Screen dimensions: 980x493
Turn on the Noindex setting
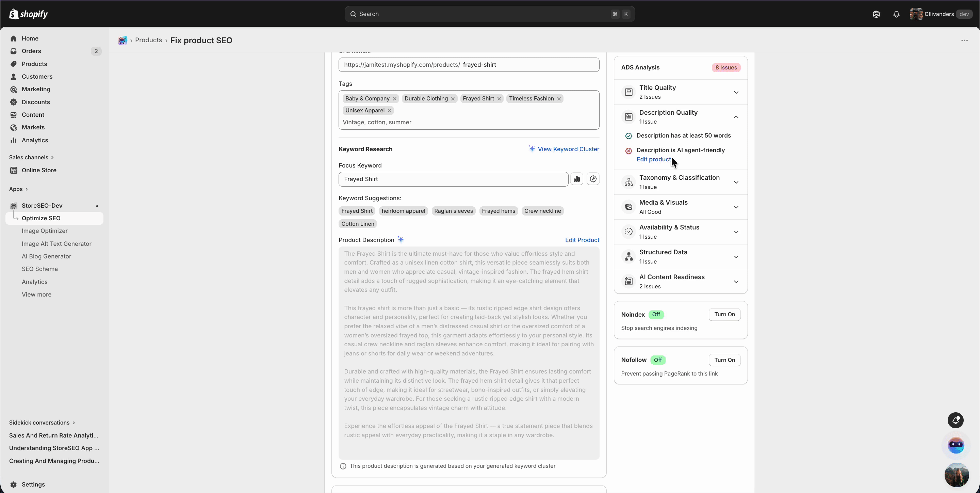724,315
